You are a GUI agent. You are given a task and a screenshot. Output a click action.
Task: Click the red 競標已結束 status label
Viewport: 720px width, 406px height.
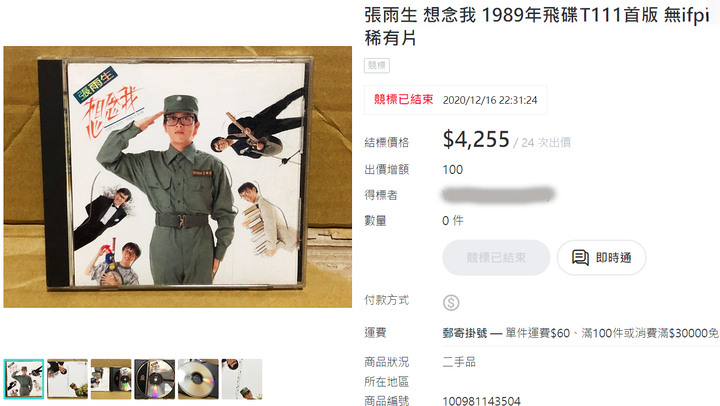tap(404, 100)
